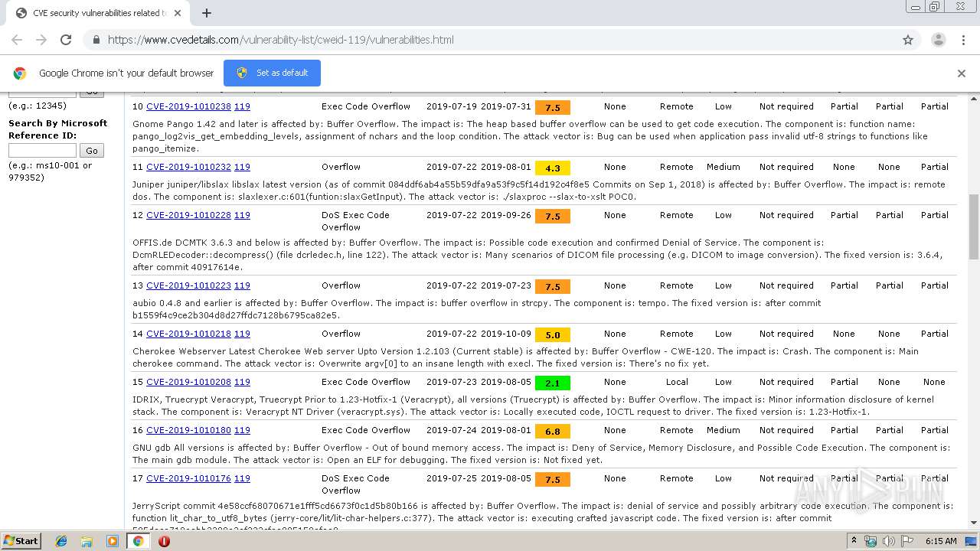The height and width of the screenshot is (551, 980).
Task: Open Windows Start menu
Action: click(x=21, y=541)
